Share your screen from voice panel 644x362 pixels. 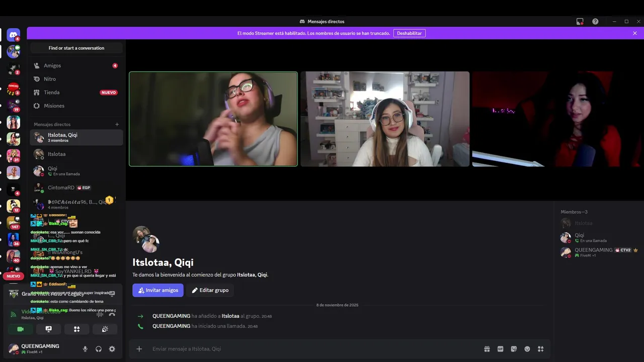coord(49,329)
